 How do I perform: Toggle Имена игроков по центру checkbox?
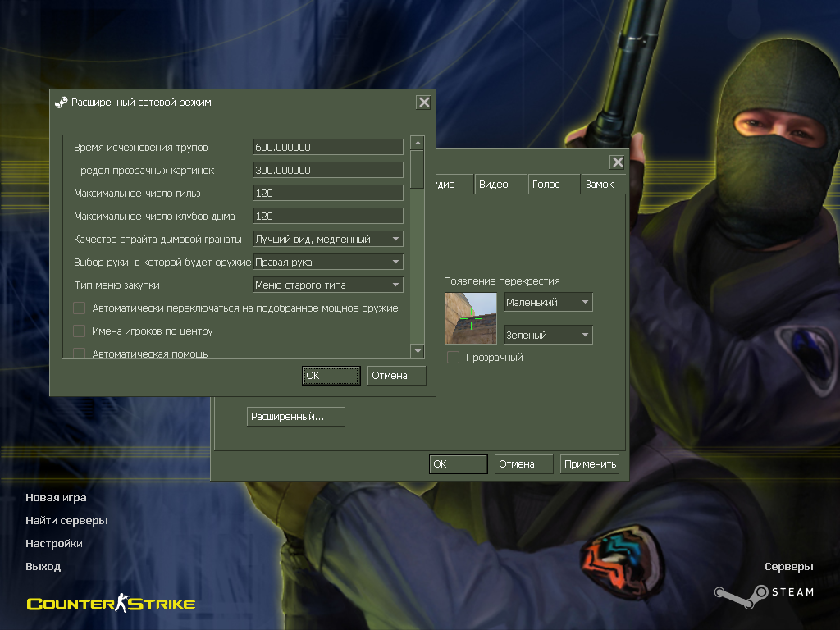tap(80, 331)
